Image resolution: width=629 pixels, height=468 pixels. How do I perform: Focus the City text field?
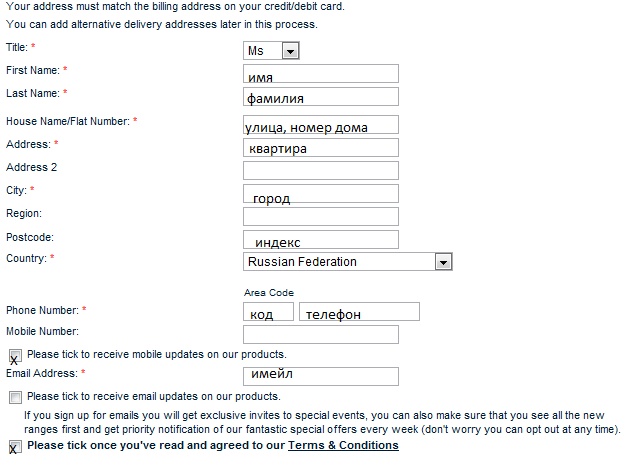click(321, 194)
